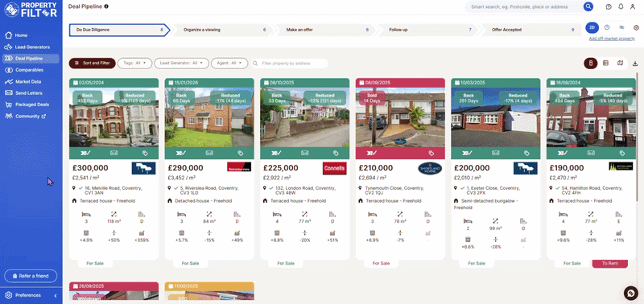Click envelope icon on £290,000 card

[209, 153]
